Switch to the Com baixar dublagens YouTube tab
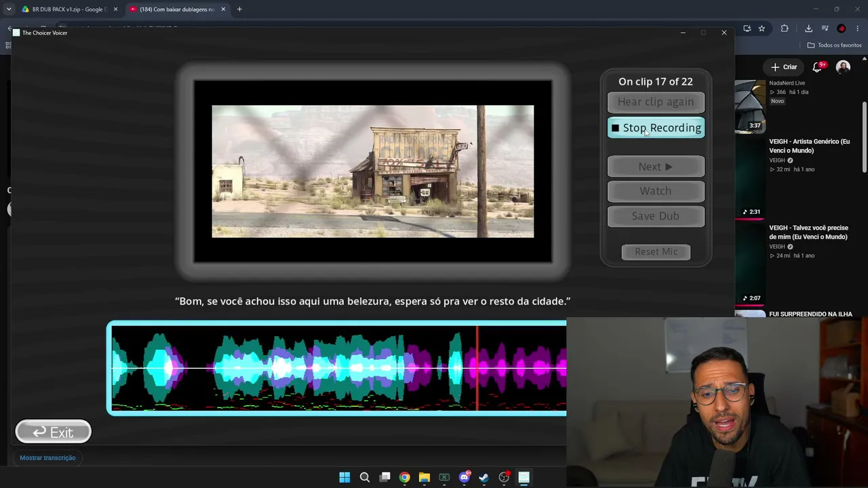 pyautogui.click(x=176, y=9)
